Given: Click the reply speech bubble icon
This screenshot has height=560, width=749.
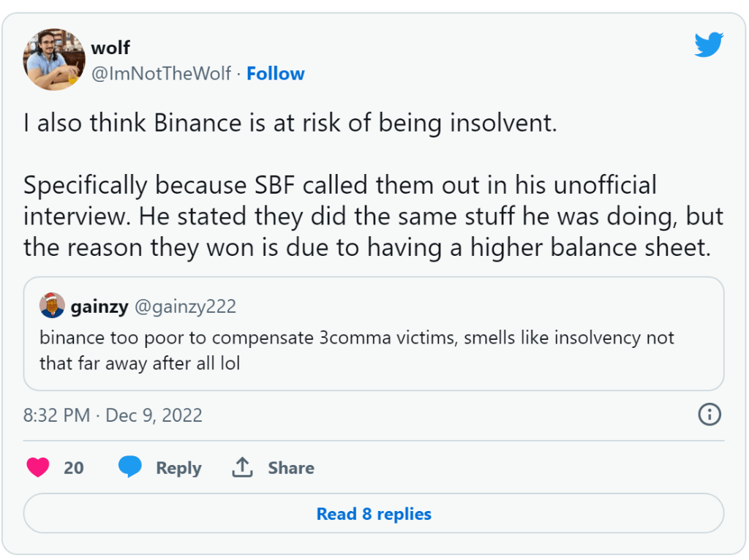Looking at the screenshot, I should (x=130, y=466).
